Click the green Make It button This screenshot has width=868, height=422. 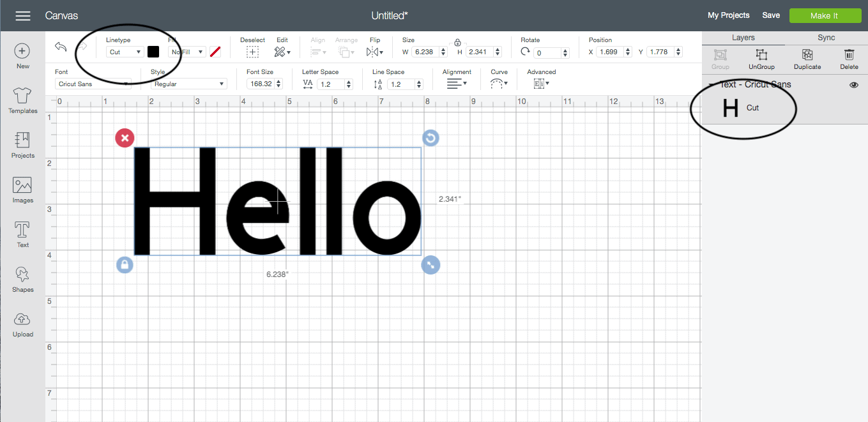[x=824, y=16]
